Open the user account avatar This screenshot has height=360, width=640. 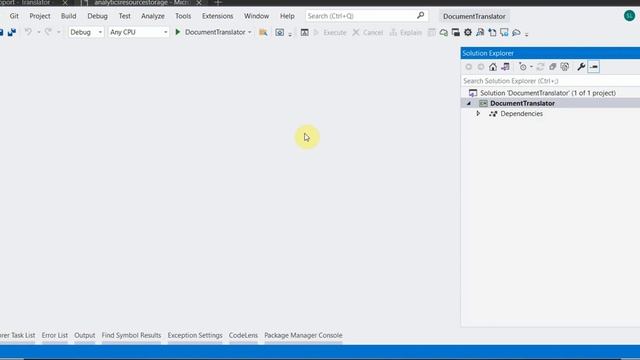point(629,16)
